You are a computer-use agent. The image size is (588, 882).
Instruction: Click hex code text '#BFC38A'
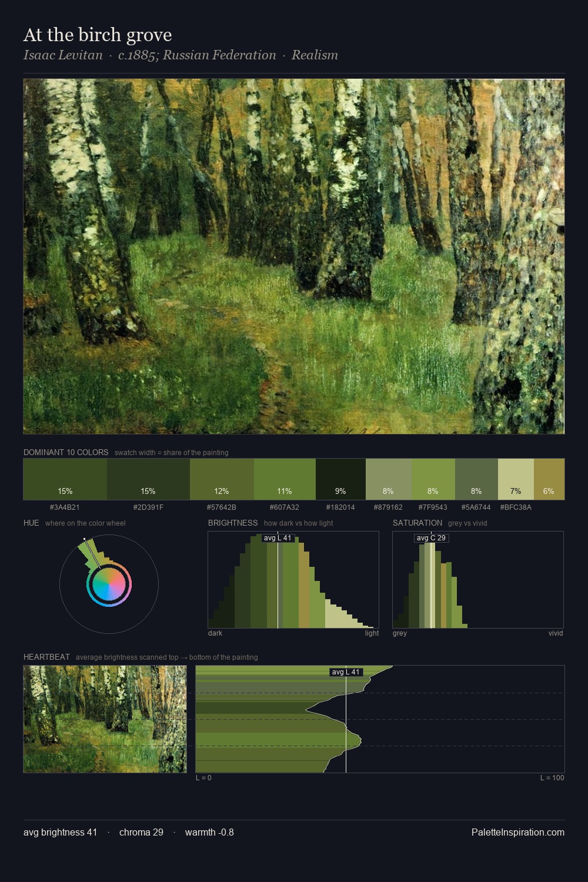pos(516,507)
